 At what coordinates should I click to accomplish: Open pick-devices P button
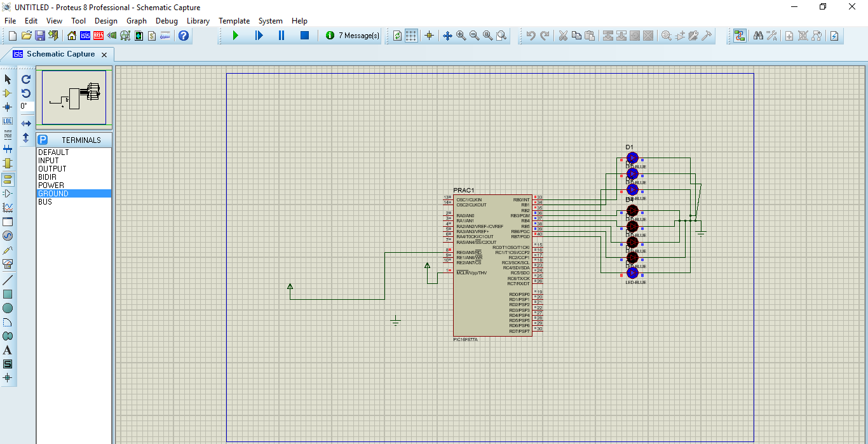43,140
